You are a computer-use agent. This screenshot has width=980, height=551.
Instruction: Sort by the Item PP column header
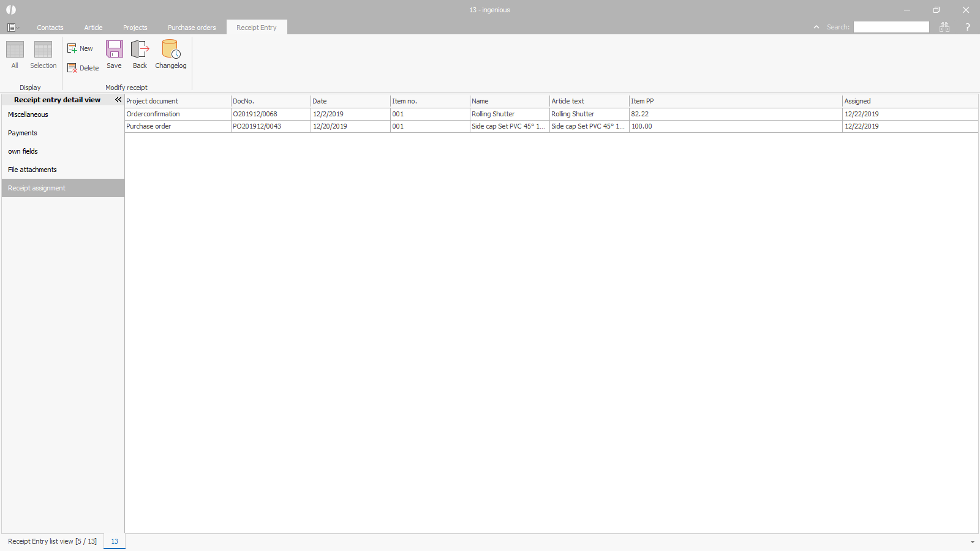point(735,101)
